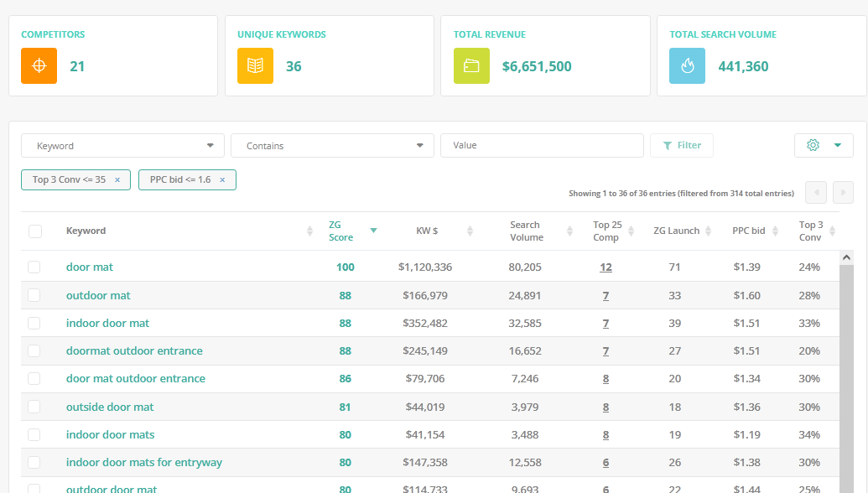Sort by the PPC bid column header
This screenshot has height=493, width=868.
tap(748, 231)
